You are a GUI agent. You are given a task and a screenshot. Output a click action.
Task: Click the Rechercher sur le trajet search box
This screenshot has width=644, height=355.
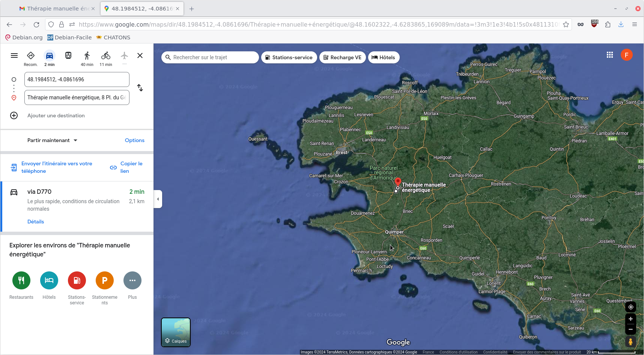click(210, 57)
